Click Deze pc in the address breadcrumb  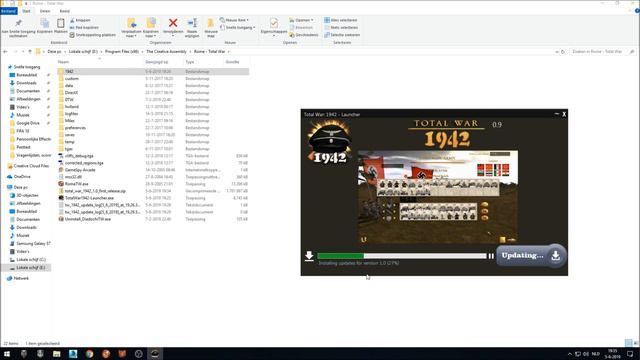54,52
